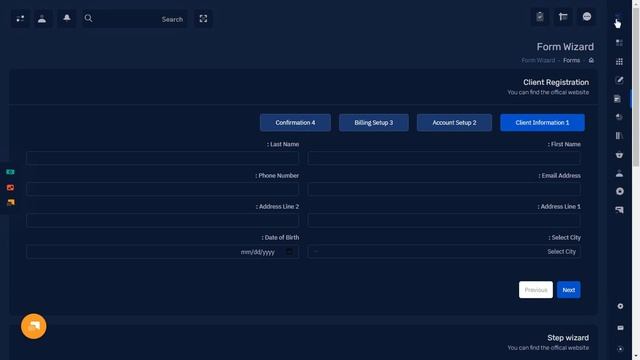Click the settings sliders icon in the top toolbar
This screenshot has width=640, height=360.
coord(20,19)
